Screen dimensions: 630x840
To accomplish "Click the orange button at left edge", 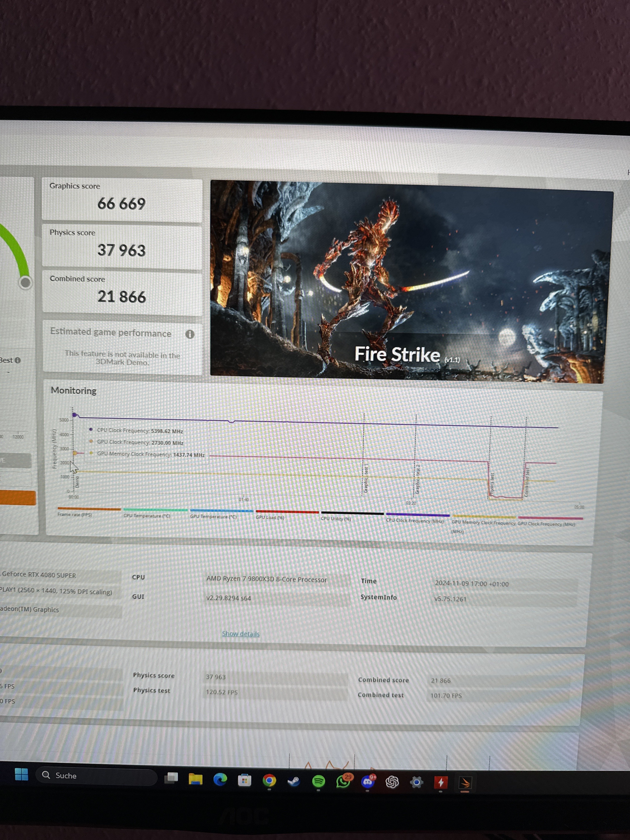I will coord(17,497).
